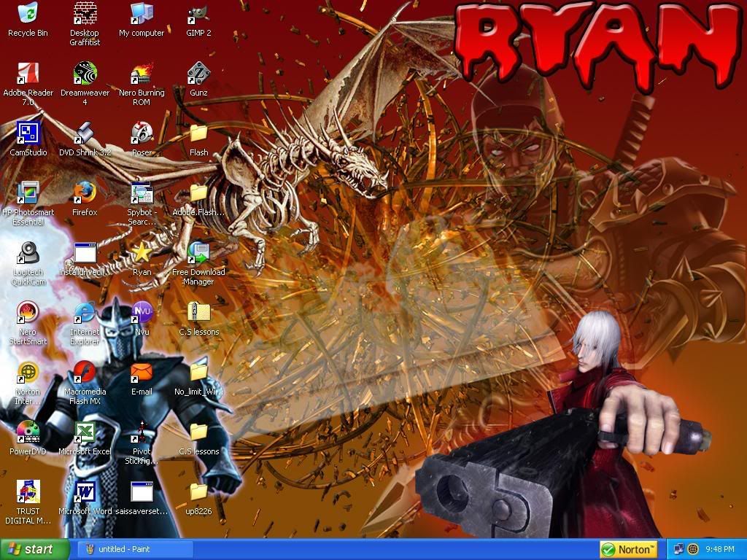Click the Dreamweaver 4 shortcut icon
Image resolution: width=747 pixels, height=560 pixels.
coord(85,74)
